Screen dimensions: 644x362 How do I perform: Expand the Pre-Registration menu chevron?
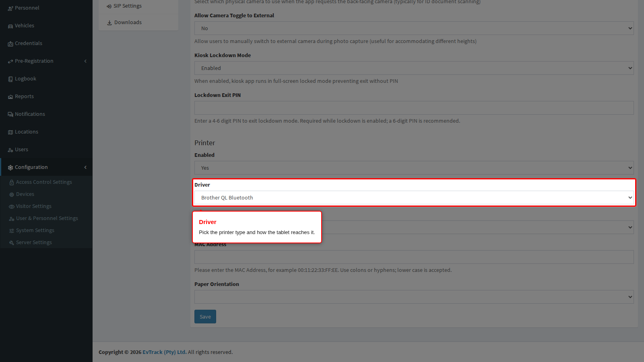85,61
